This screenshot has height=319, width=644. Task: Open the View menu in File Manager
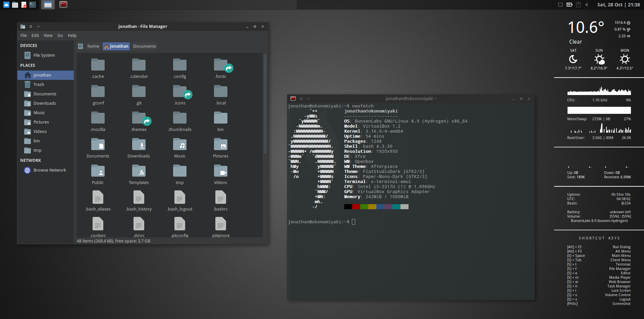click(x=48, y=36)
